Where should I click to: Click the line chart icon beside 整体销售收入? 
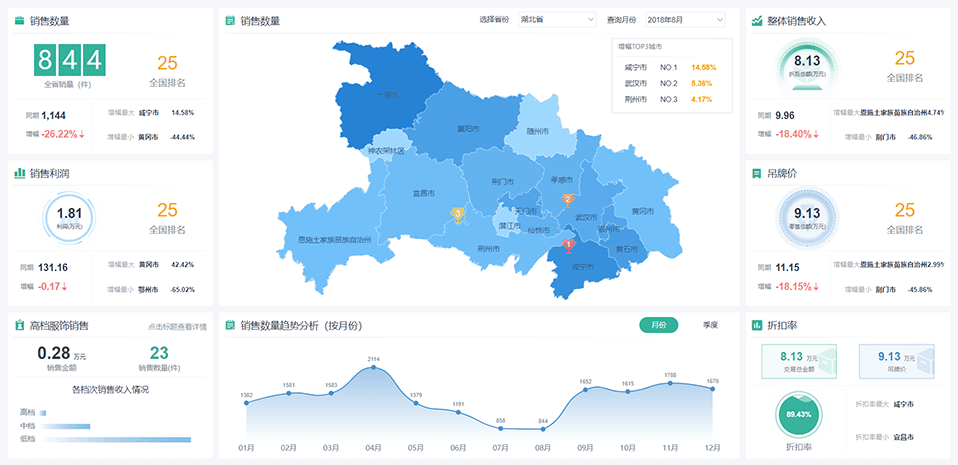(x=757, y=20)
